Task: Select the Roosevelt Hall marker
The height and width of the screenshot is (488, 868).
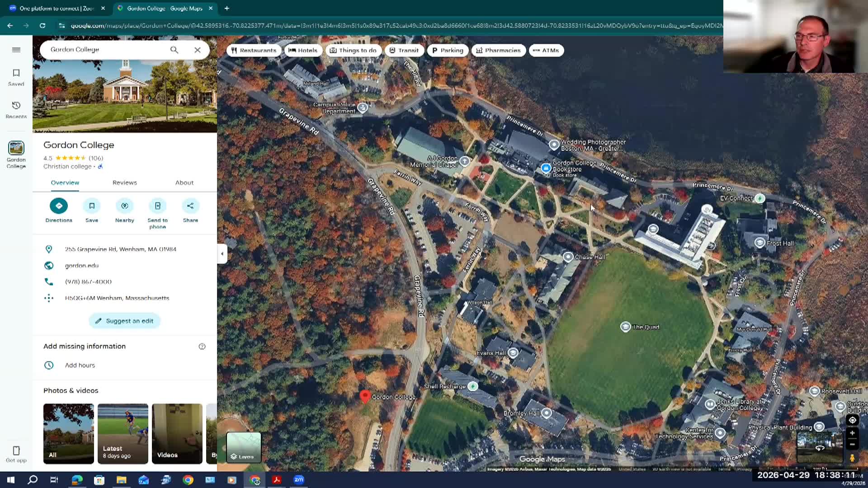Action: pos(815,391)
